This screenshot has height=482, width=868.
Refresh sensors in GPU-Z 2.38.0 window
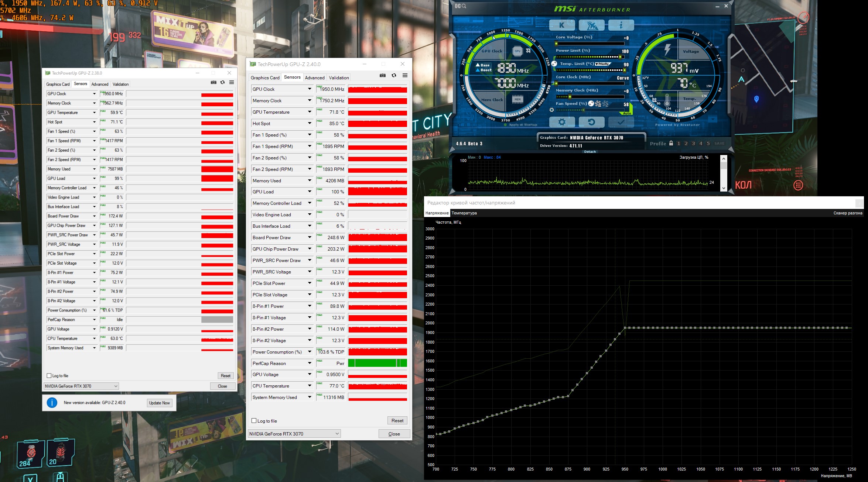(222, 82)
